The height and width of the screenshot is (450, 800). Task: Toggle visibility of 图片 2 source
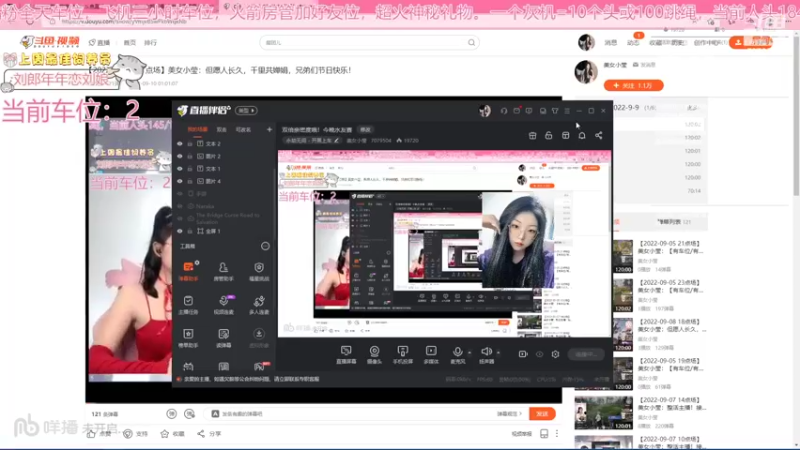180,156
